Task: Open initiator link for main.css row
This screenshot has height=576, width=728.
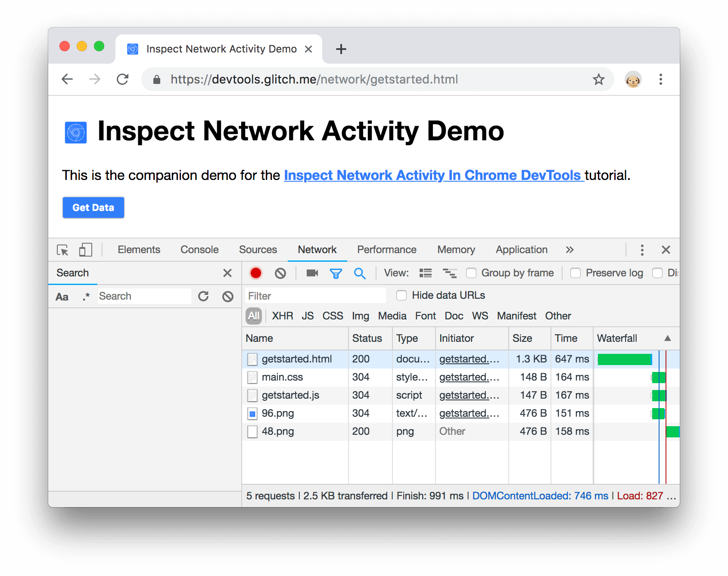Action: point(469,377)
